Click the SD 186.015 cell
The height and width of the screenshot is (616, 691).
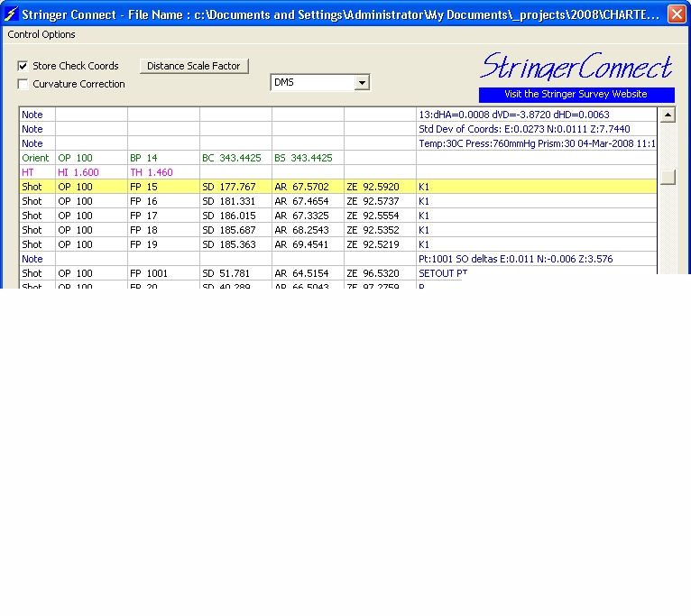click(x=235, y=216)
